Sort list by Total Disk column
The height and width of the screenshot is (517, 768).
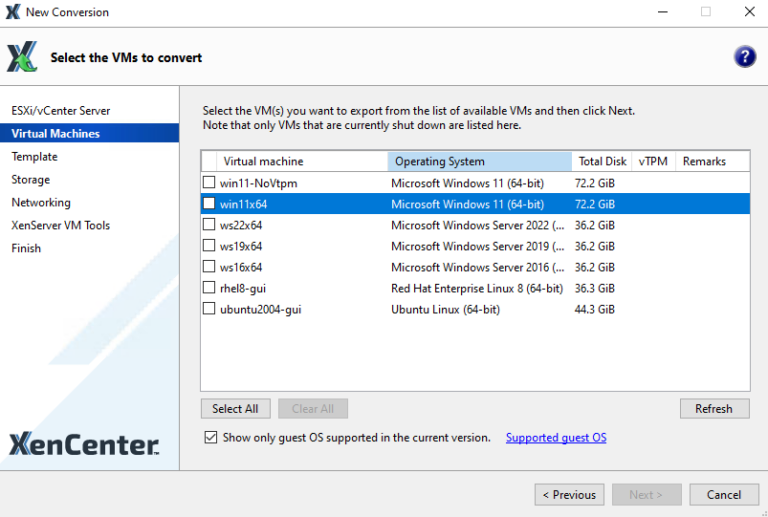coord(602,161)
